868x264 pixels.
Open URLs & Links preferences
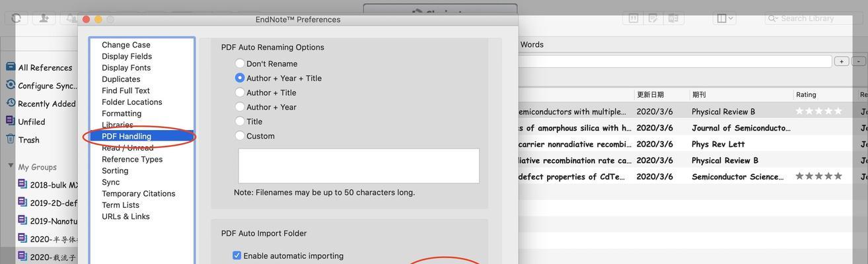126,216
